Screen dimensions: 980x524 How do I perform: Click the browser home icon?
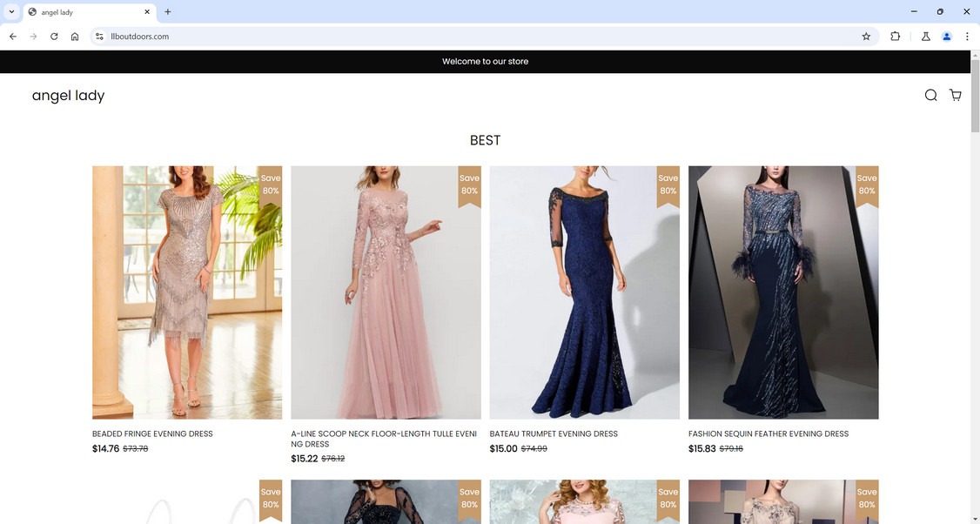74,37
